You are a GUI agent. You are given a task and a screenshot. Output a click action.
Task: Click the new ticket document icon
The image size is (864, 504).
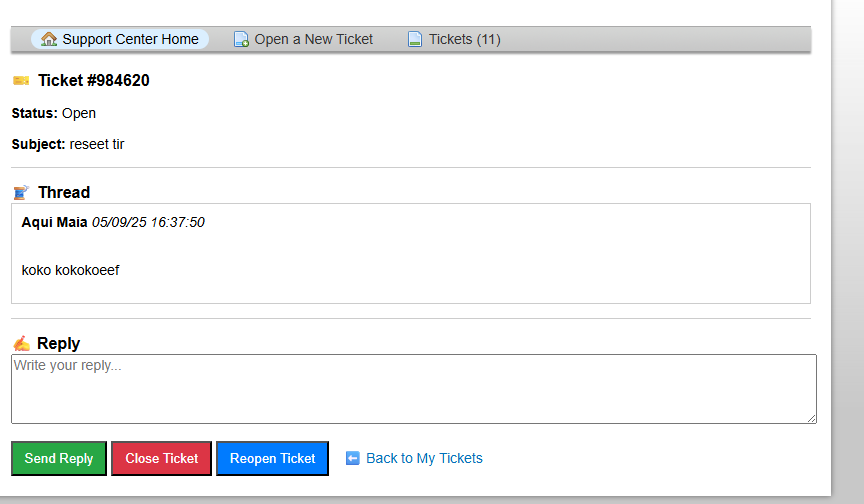tap(241, 40)
